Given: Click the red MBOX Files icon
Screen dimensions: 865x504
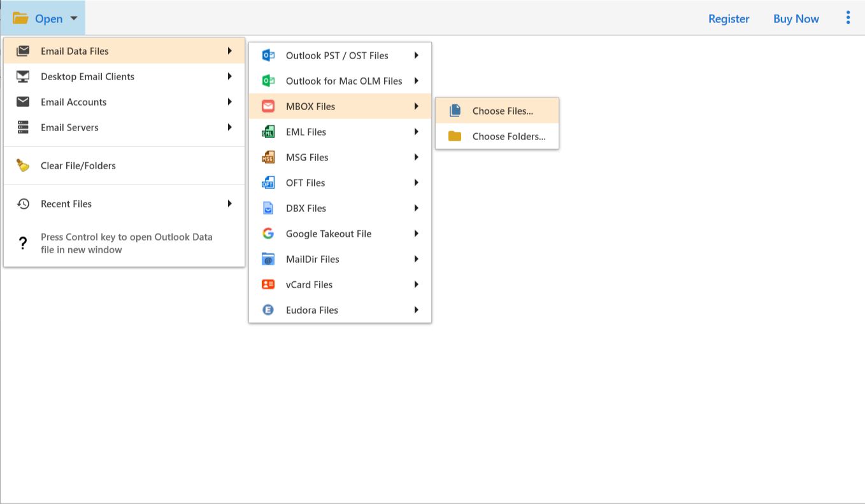Looking at the screenshot, I should (x=268, y=106).
